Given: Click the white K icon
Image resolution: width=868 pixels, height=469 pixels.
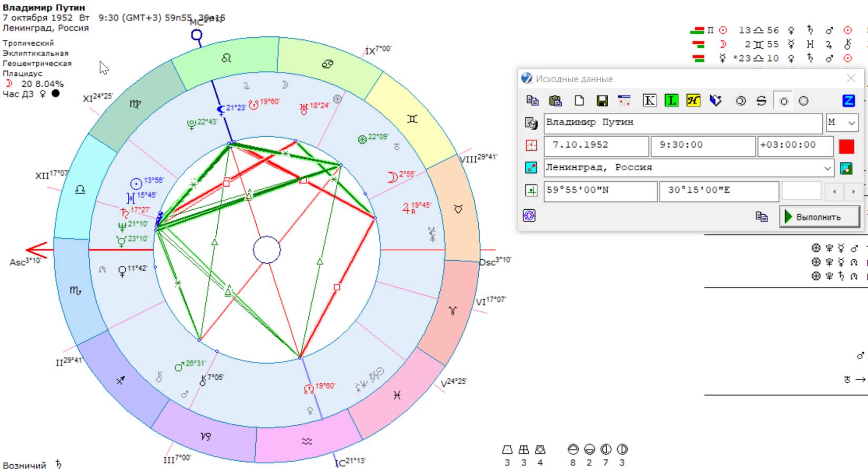Looking at the screenshot, I should 650,101.
